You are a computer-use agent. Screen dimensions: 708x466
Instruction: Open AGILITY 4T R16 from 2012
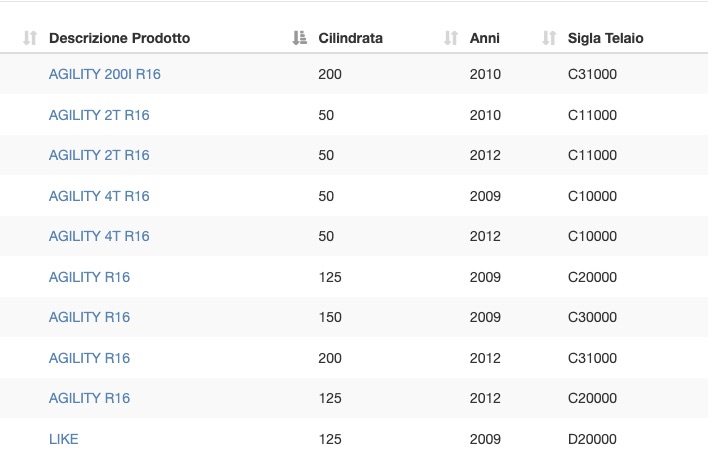tap(99, 236)
